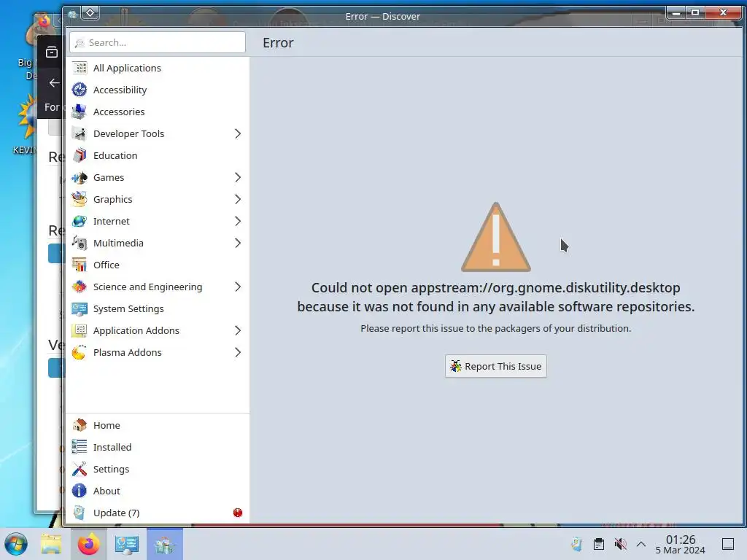Screen dimensions: 747x560
Task: Switch to Firefox in taskbar
Action: tap(88, 544)
